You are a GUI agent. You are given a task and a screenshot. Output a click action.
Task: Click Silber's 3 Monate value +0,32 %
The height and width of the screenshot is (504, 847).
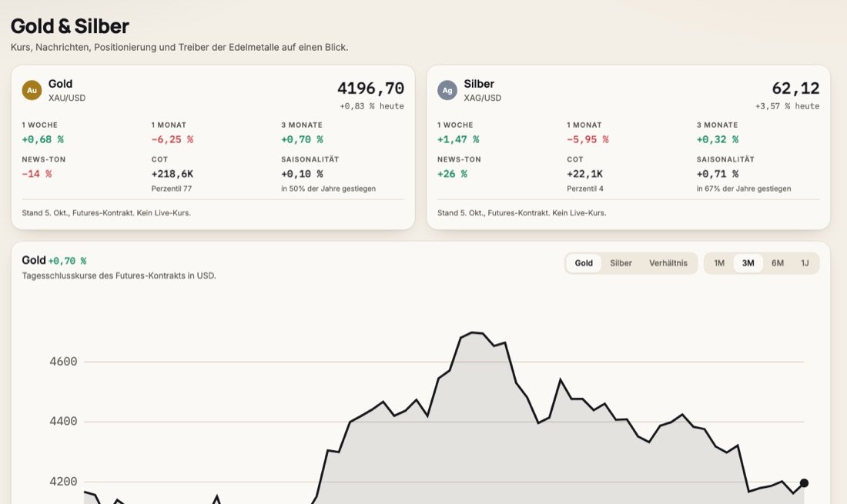(x=718, y=139)
